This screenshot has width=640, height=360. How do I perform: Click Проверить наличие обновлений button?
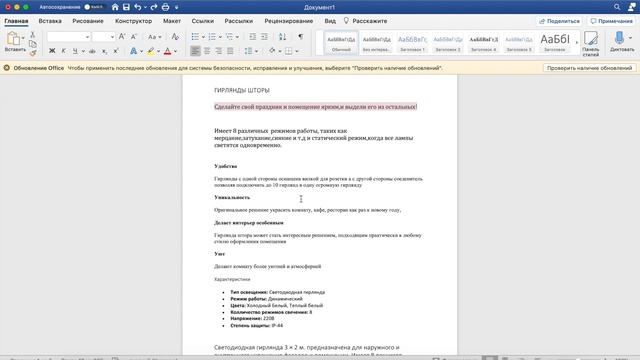tap(589, 68)
